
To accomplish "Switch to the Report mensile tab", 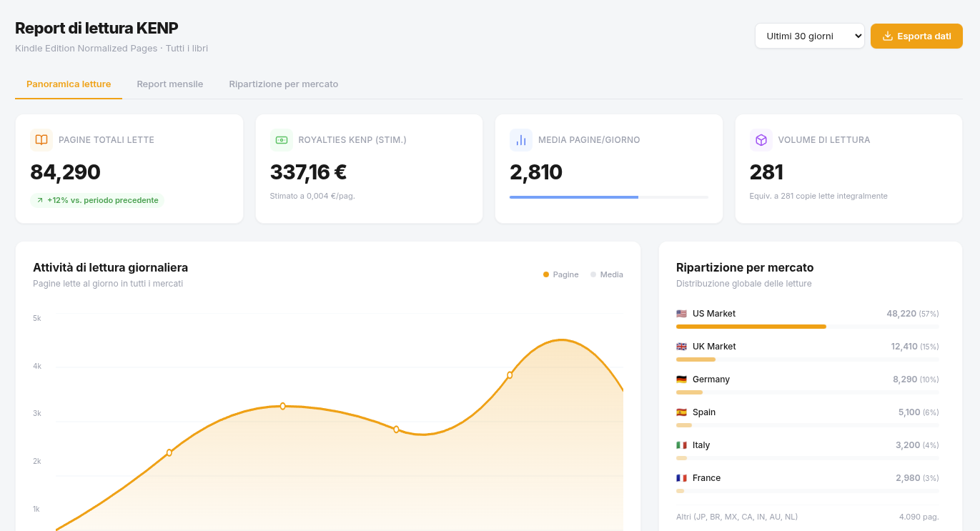I will click(x=170, y=84).
